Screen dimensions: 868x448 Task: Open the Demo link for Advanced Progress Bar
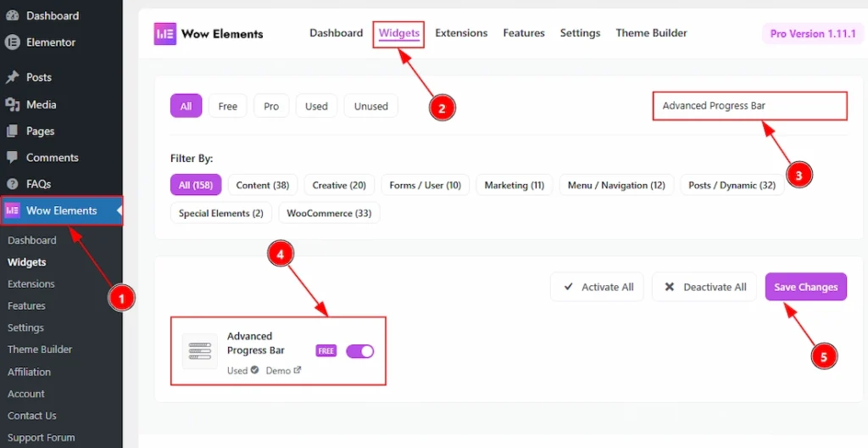[x=283, y=371]
